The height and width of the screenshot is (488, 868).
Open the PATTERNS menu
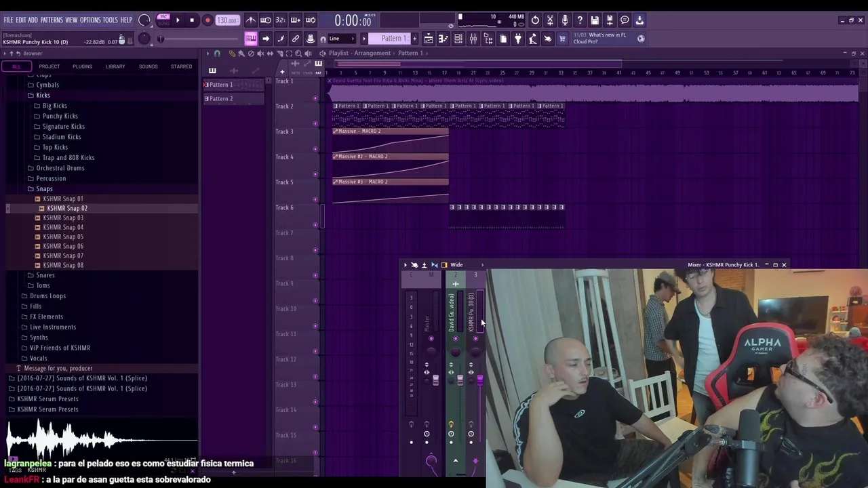click(x=52, y=20)
